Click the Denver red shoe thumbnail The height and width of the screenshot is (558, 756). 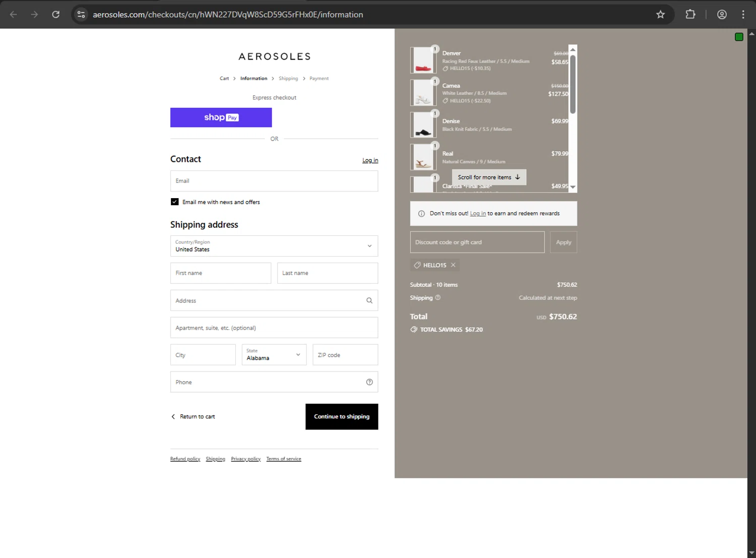(423, 60)
